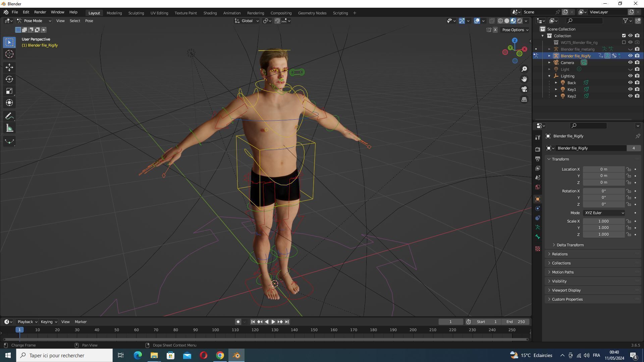
Task: Enable WGTS_Blender file_rig collection checkbox
Action: tap(624, 42)
